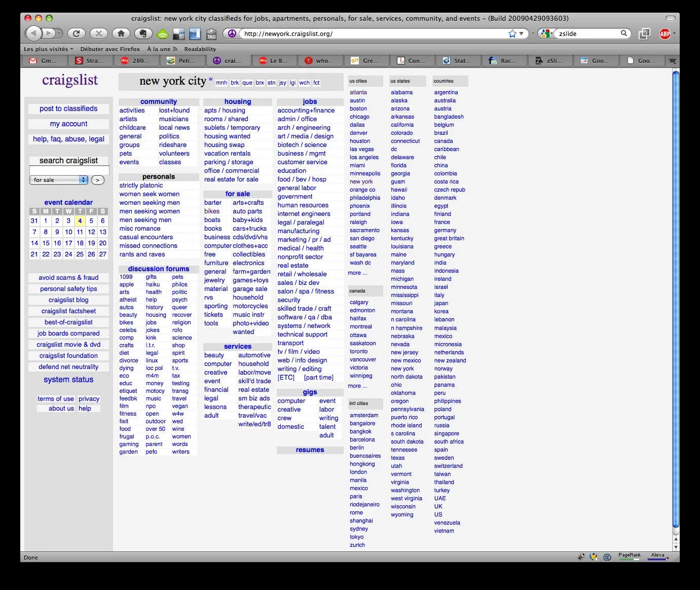Open the 'for sale' category dropdown
Viewport: 700px width, 590px height.
tap(59, 180)
